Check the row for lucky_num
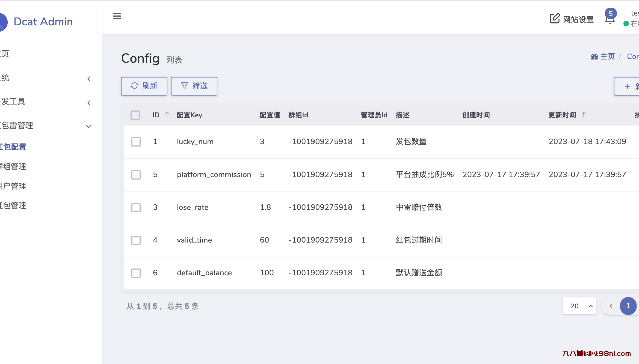 point(136,142)
